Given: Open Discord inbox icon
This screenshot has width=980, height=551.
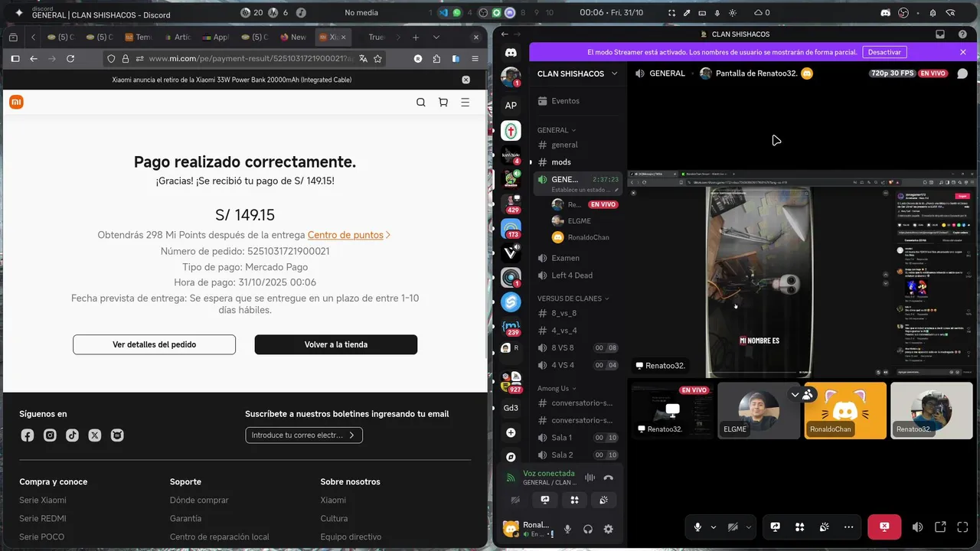Looking at the screenshot, I should [x=940, y=34].
